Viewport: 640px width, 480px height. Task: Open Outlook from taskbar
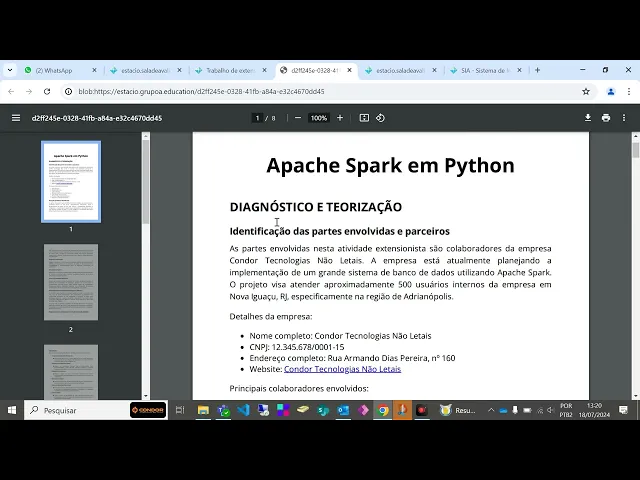point(343,410)
